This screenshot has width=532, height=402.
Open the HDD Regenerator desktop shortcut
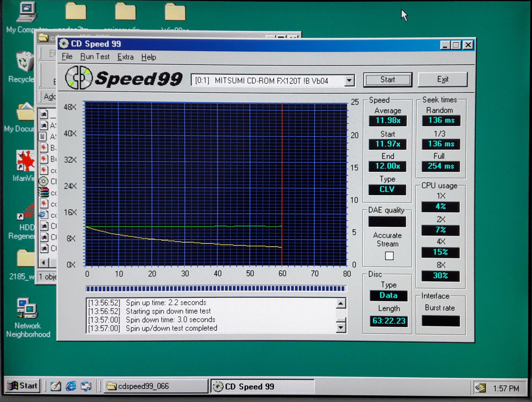26,212
